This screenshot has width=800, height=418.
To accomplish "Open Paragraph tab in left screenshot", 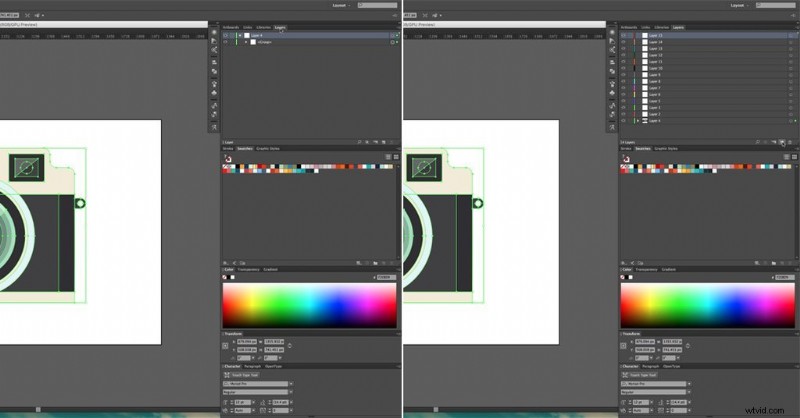I will pos(253,366).
